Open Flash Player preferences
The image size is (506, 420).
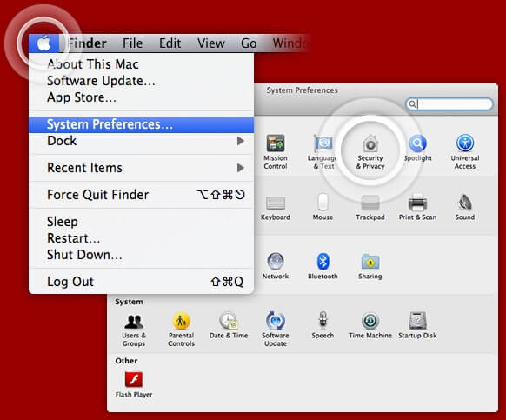click(134, 384)
